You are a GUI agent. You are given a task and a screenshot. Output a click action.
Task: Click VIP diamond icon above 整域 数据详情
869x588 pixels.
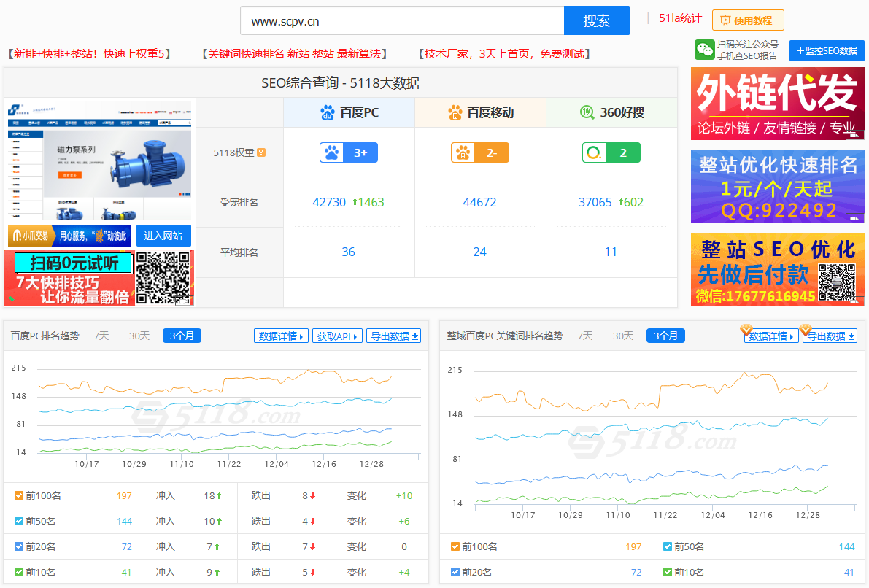click(x=746, y=330)
